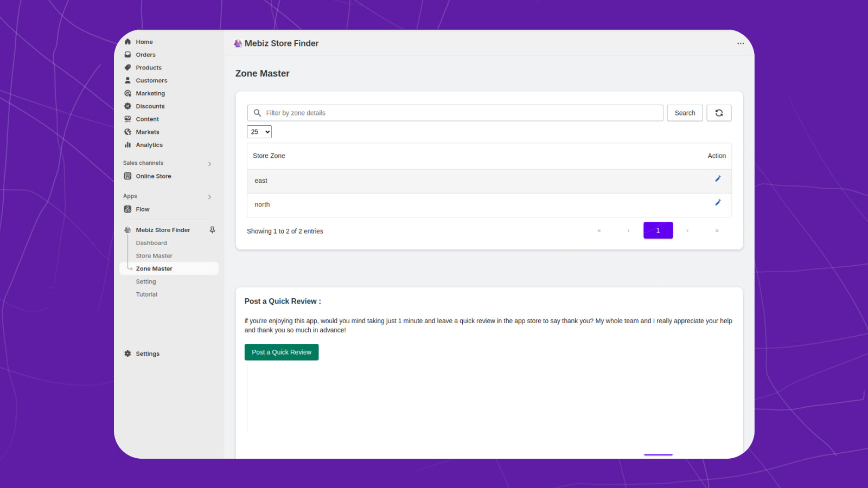Go to first page double-arrow
The image size is (868, 488).
point(599,230)
